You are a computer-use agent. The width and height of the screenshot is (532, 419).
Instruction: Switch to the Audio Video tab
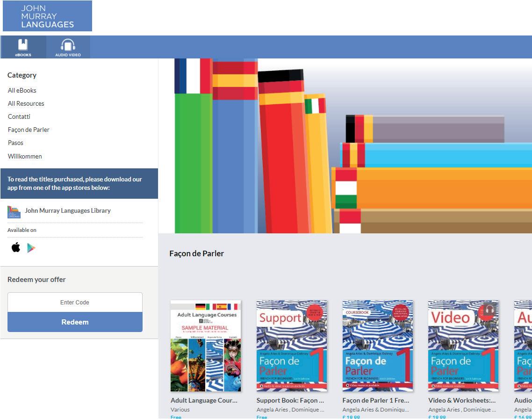click(68, 47)
